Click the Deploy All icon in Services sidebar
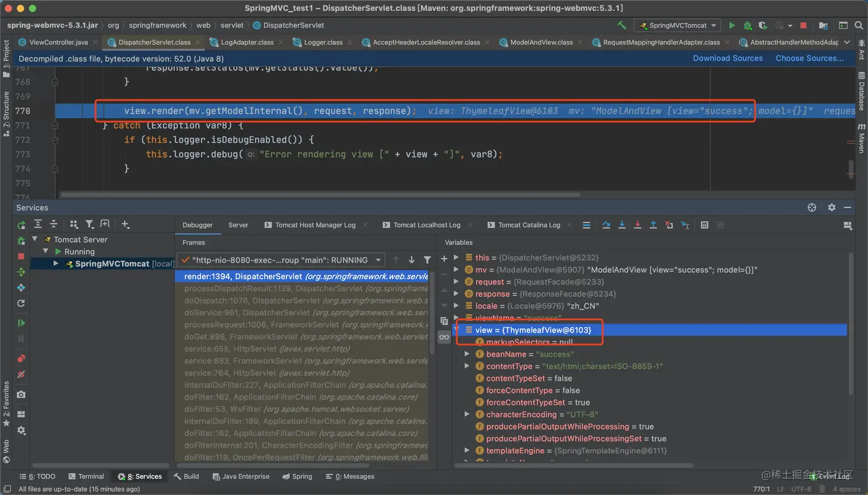This screenshot has width=868, height=495. [21, 272]
